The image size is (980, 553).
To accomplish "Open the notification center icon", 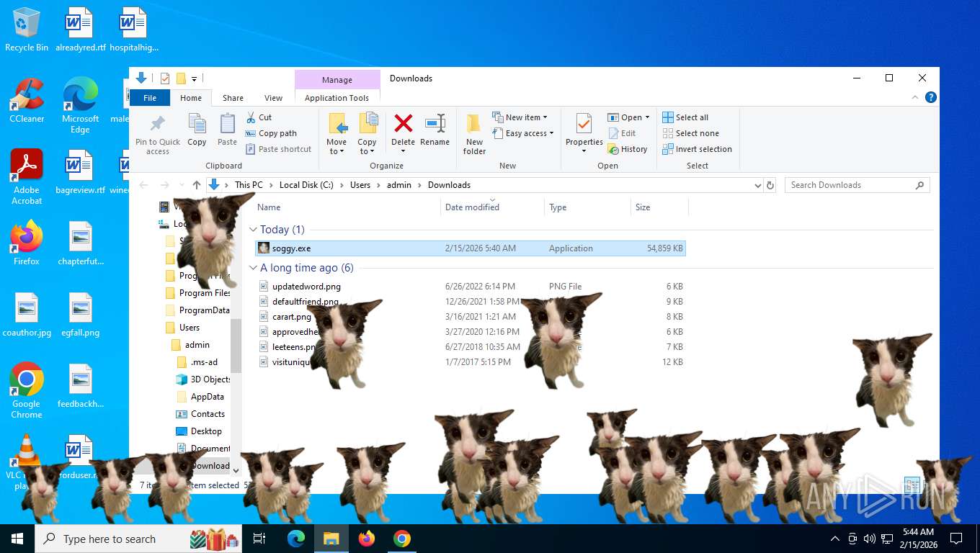I will [x=956, y=539].
